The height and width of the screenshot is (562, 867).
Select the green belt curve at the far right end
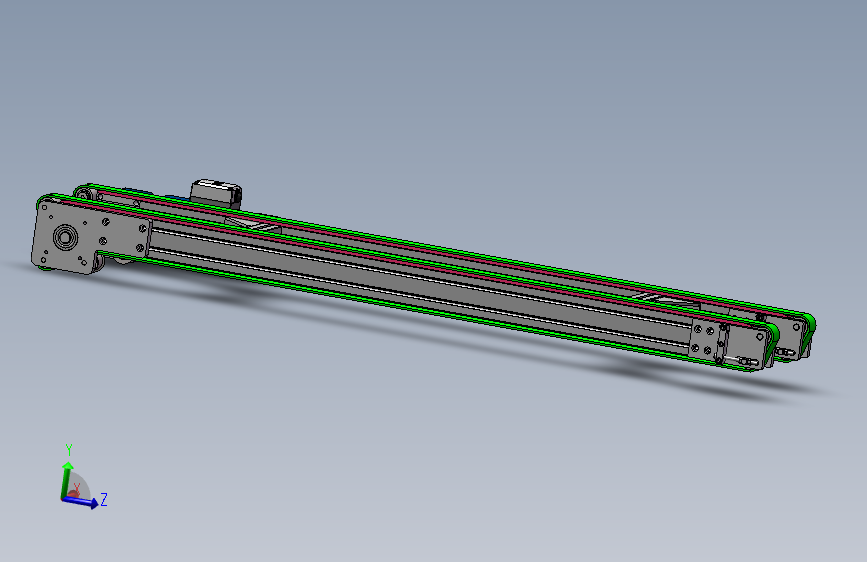point(811,327)
